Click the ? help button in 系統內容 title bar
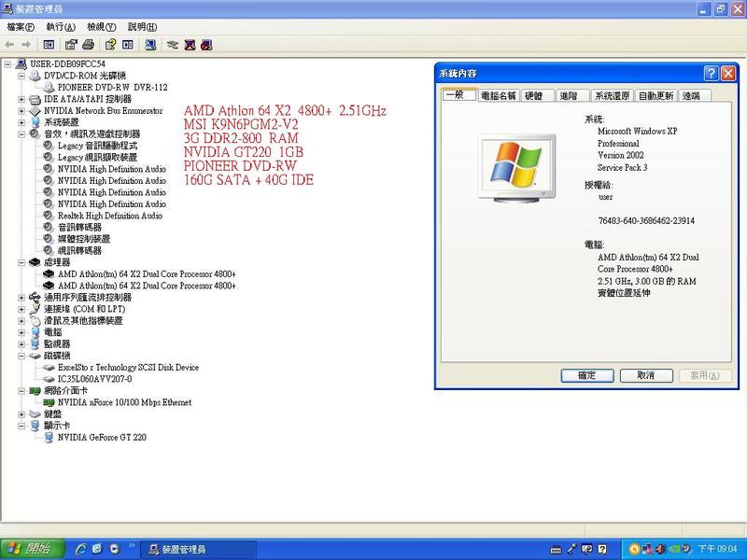The height and width of the screenshot is (560, 747). click(x=711, y=74)
